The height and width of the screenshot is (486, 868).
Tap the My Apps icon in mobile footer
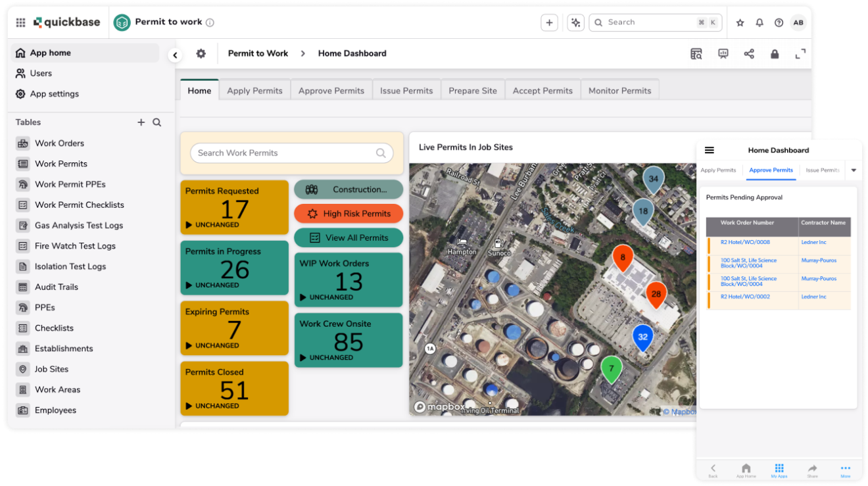point(779,469)
